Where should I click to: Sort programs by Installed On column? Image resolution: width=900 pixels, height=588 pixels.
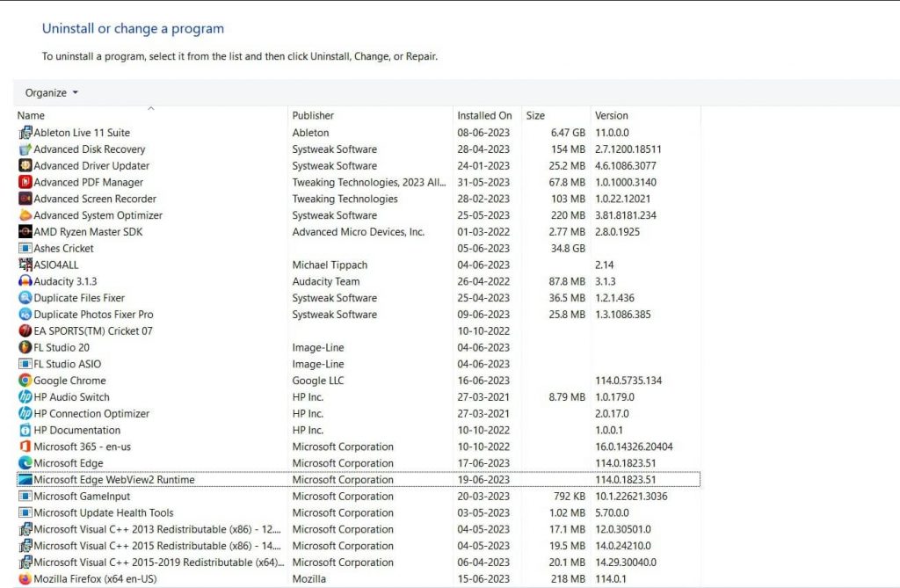[x=483, y=116]
